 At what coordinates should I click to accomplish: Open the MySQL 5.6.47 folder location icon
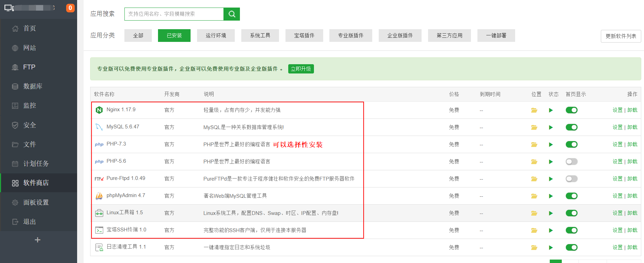tap(534, 127)
